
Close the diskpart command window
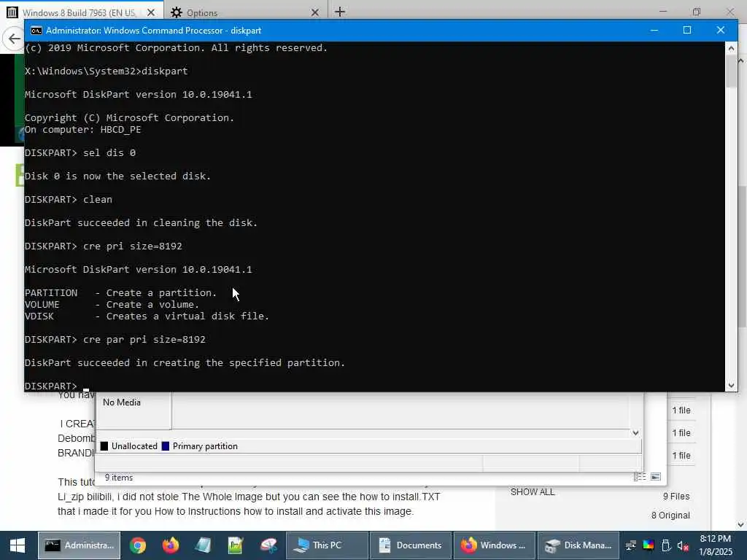720,30
